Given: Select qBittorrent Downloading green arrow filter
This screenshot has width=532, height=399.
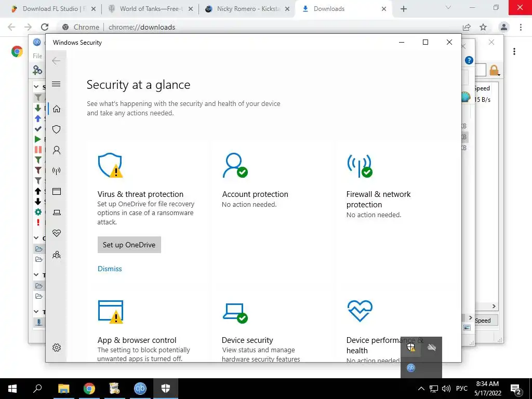Looking at the screenshot, I should coord(38,108).
